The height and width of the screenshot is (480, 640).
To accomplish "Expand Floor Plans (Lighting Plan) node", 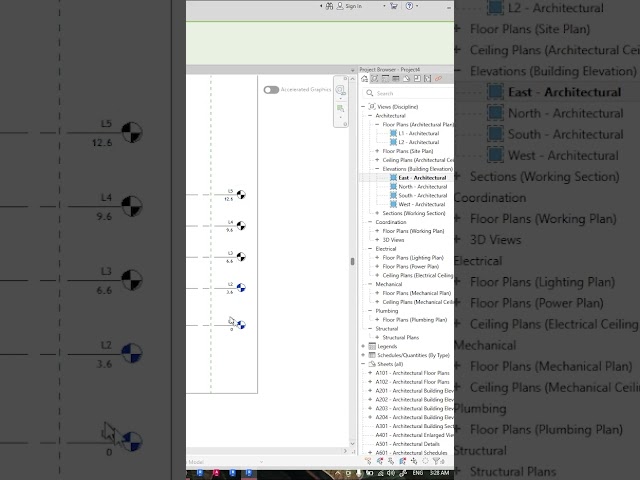I will point(377,258).
